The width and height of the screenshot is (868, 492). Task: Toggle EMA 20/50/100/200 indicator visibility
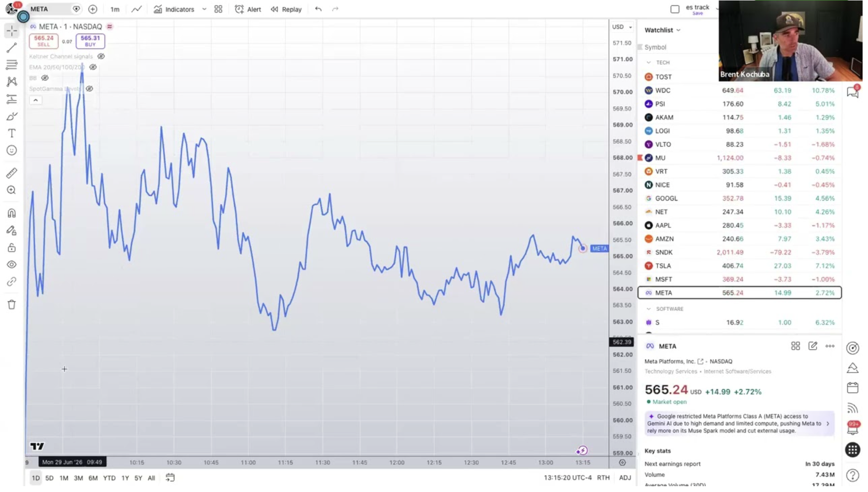tap(93, 67)
